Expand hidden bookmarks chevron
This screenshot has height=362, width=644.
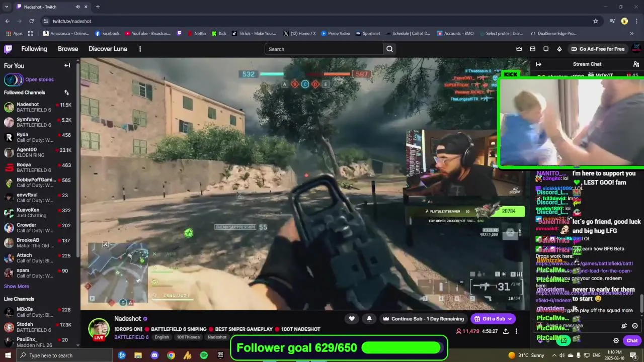click(632, 34)
